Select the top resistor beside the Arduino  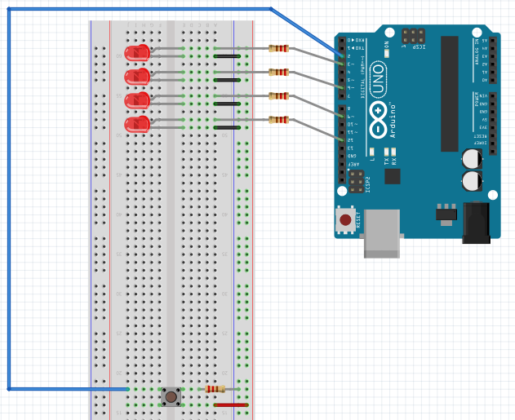[x=278, y=48]
